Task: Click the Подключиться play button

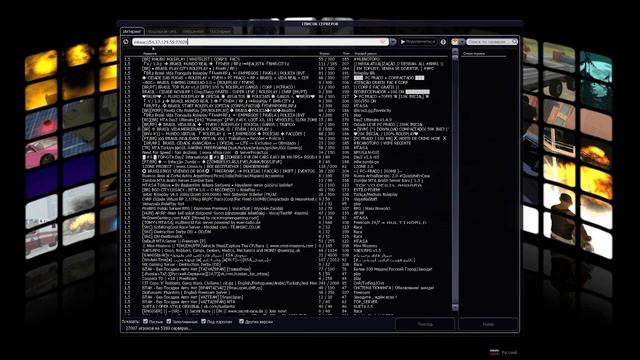Action: click(x=418, y=42)
